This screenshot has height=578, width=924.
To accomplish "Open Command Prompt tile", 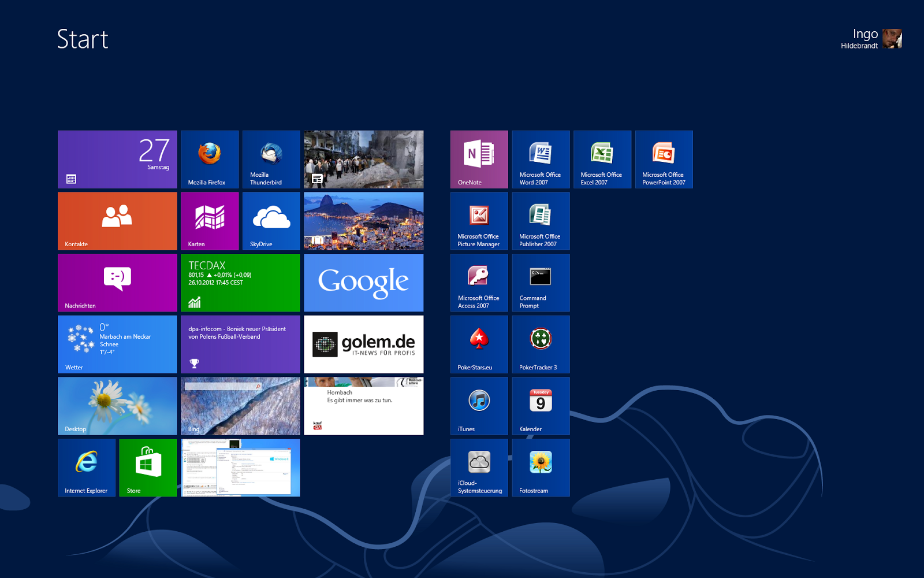I will click(x=541, y=283).
